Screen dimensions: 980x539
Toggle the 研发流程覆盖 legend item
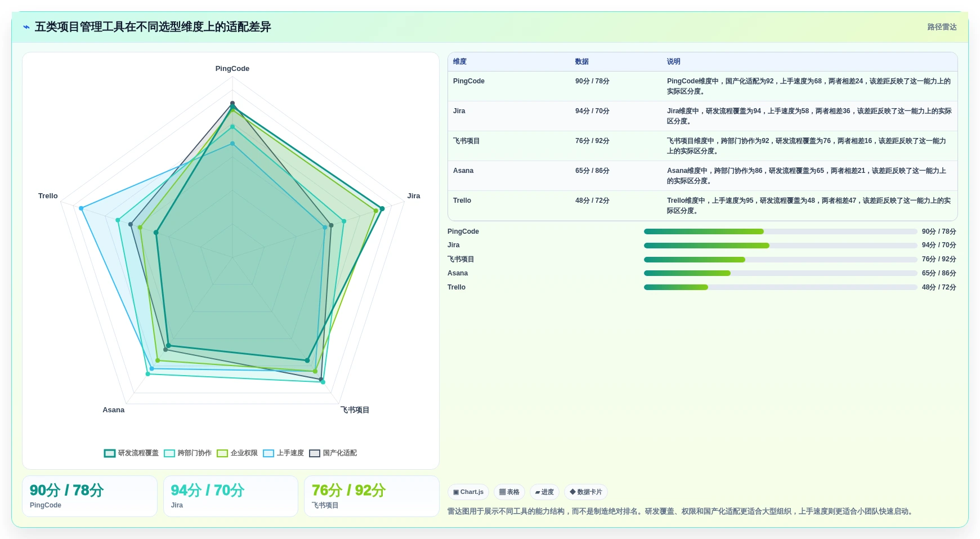tap(131, 453)
